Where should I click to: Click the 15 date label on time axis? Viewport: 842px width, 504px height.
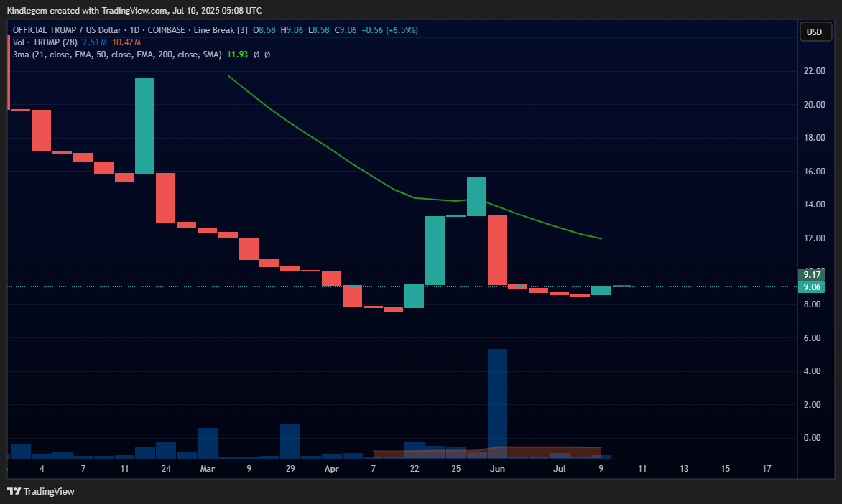726,469
